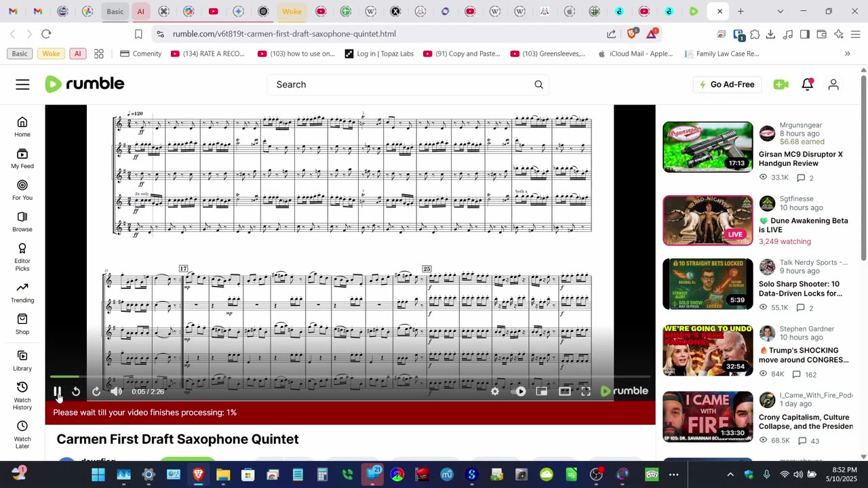This screenshot has width=868, height=488.
Task: Open Brave Wallet icon
Action: pos(821,34)
